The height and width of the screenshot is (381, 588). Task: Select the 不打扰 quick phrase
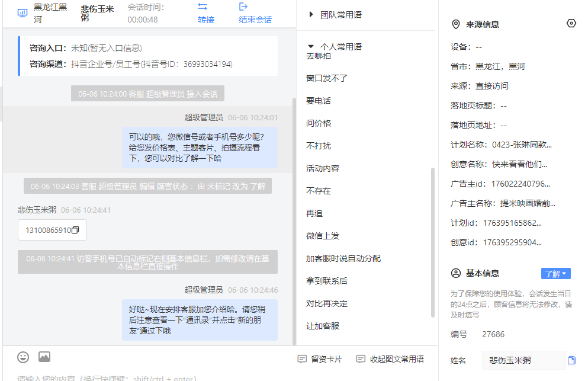pos(319,146)
